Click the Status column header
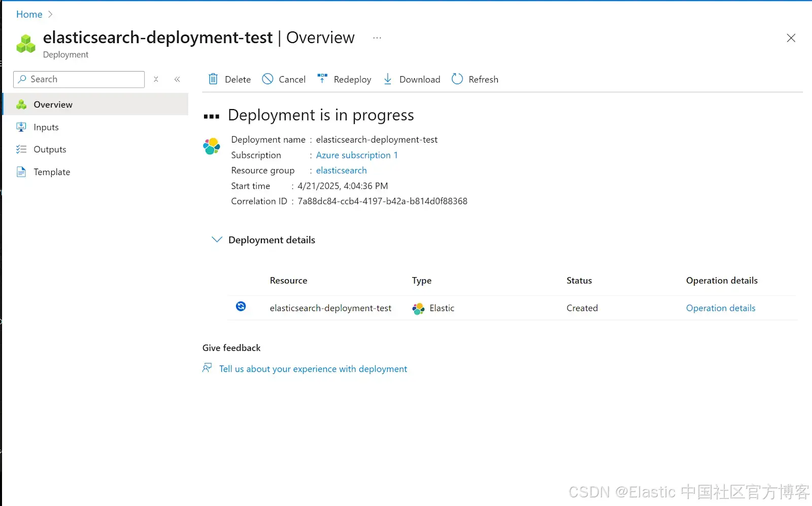The width and height of the screenshot is (812, 506). coord(579,280)
